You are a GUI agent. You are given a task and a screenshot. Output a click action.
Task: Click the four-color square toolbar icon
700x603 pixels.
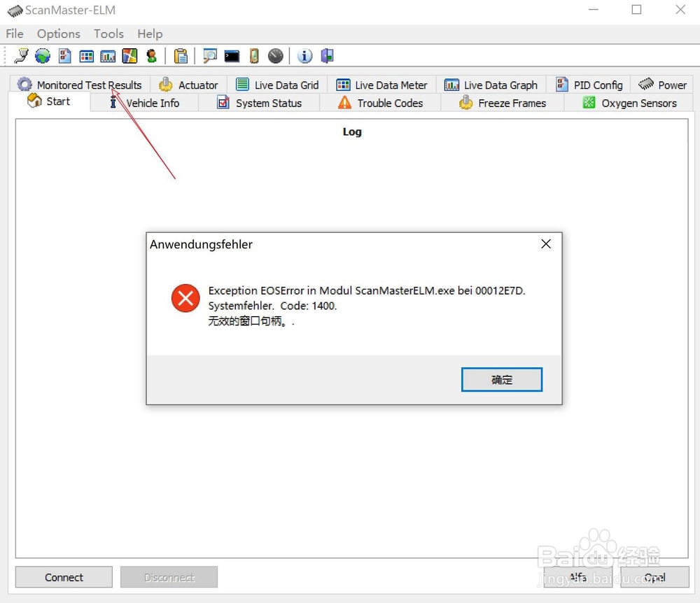tap(130, 56)
